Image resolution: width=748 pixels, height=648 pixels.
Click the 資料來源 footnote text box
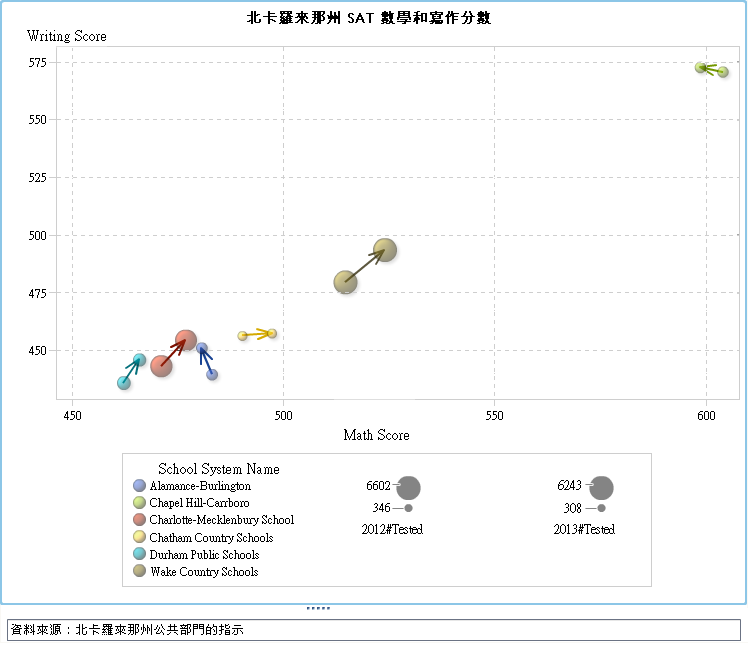click(374, 630)
